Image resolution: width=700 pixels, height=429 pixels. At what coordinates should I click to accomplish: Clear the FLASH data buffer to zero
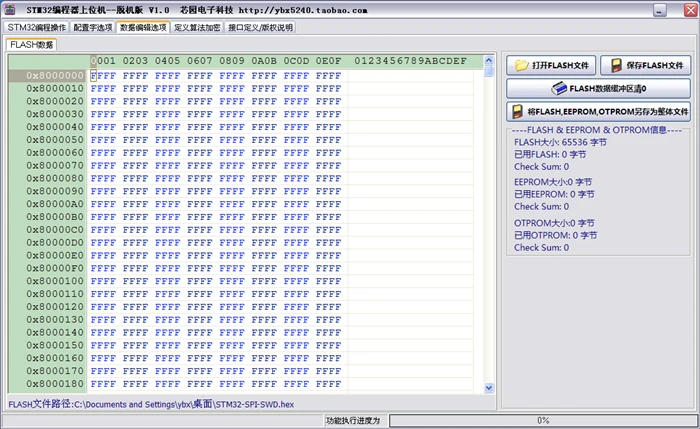pos(600,88)
